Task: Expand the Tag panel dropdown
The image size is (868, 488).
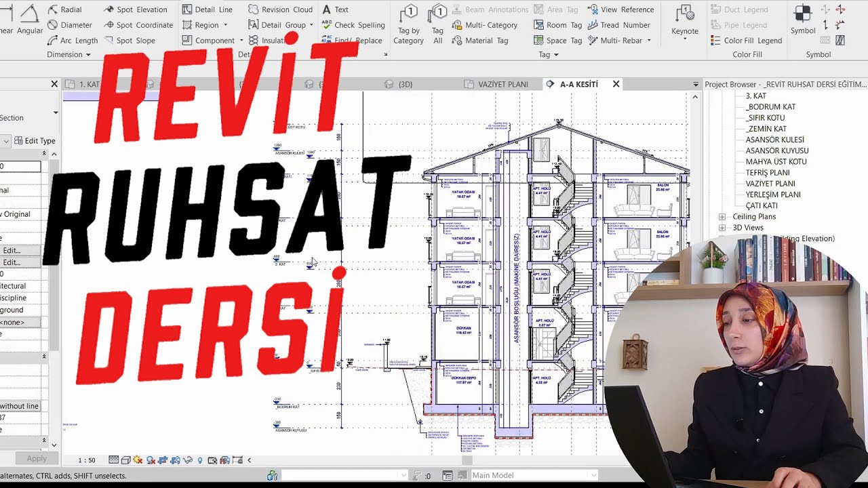Action: click(x=556, y=55)
